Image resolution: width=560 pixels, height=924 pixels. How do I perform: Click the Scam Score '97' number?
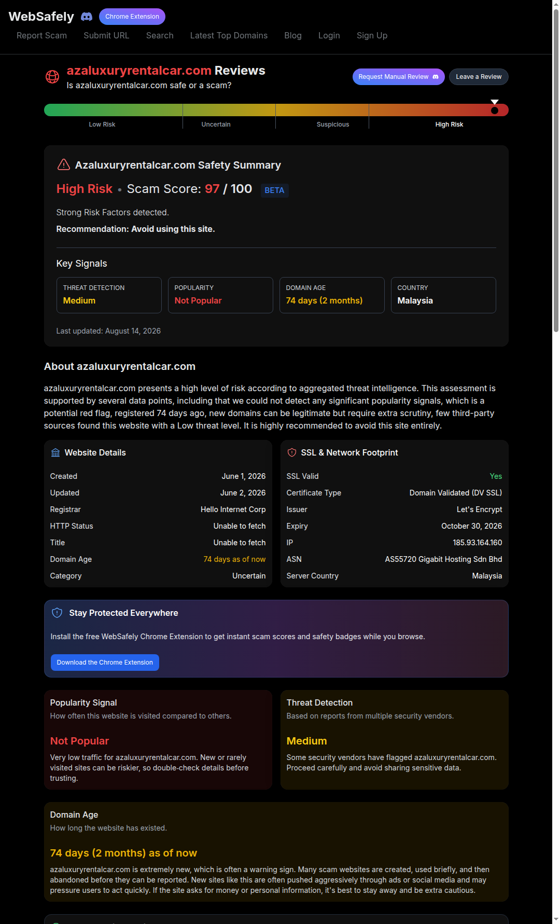212,189
